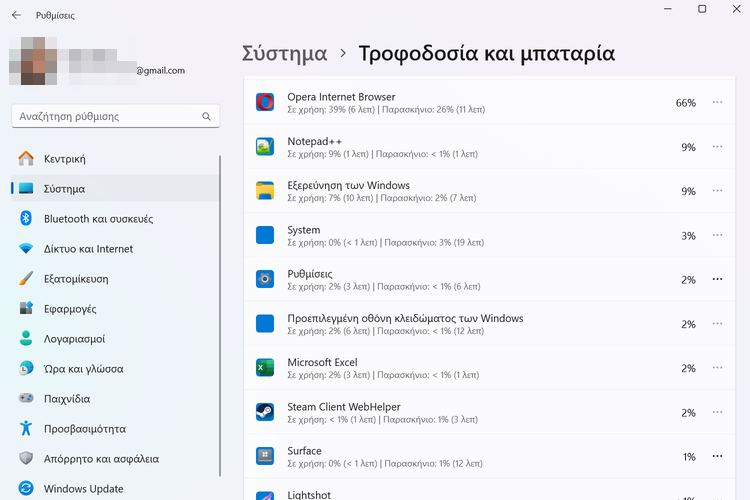Click the Ώρα και γλώσσα clock icon

tap(26, 368)
